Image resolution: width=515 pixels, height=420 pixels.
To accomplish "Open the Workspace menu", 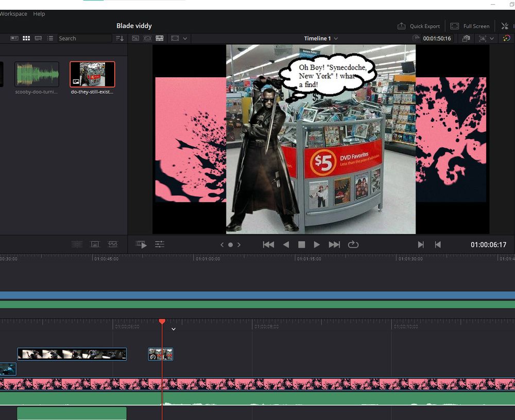I will pyautogui.click(x=13, y=14).
